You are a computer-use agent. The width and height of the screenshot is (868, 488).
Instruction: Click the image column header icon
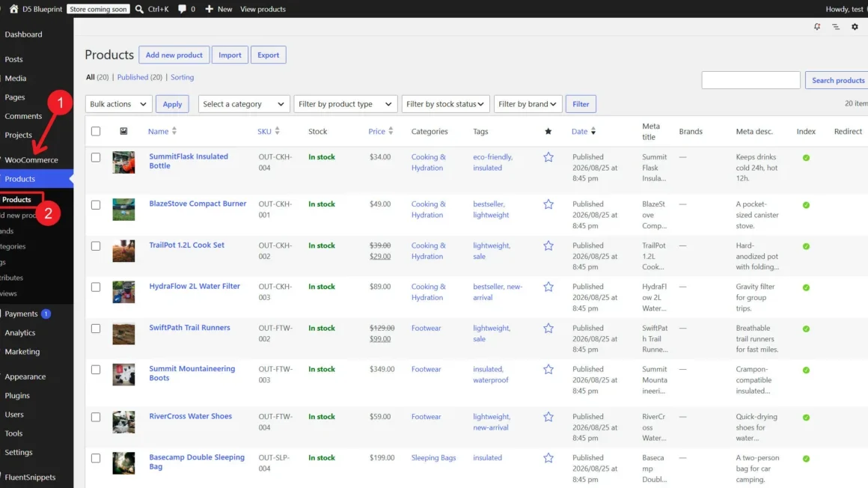pyautogui.click(x=123, y=131)
